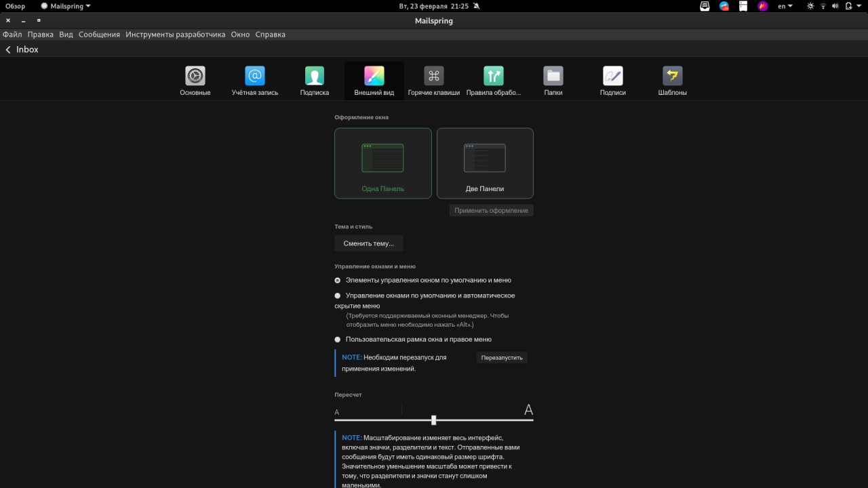This screenshot has height=488, width=868.
Task: Open the Окно menu
Action: pos(240,35)
